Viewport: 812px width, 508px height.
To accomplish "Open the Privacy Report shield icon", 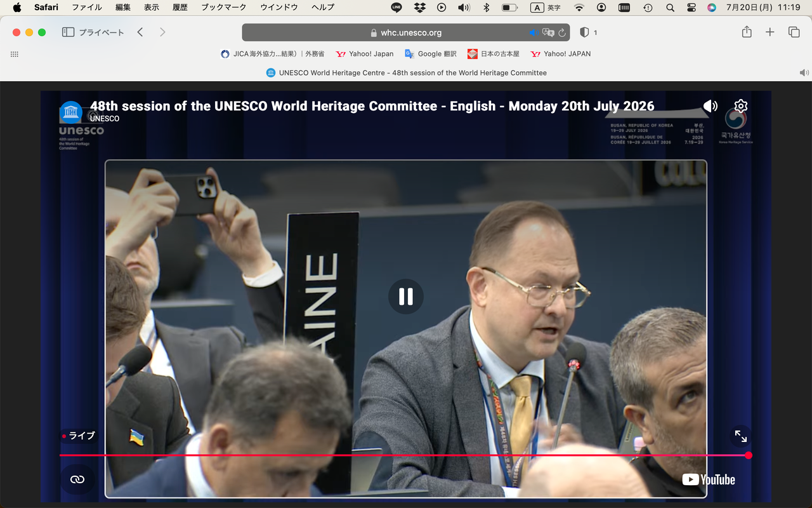I will coord(585,32).
